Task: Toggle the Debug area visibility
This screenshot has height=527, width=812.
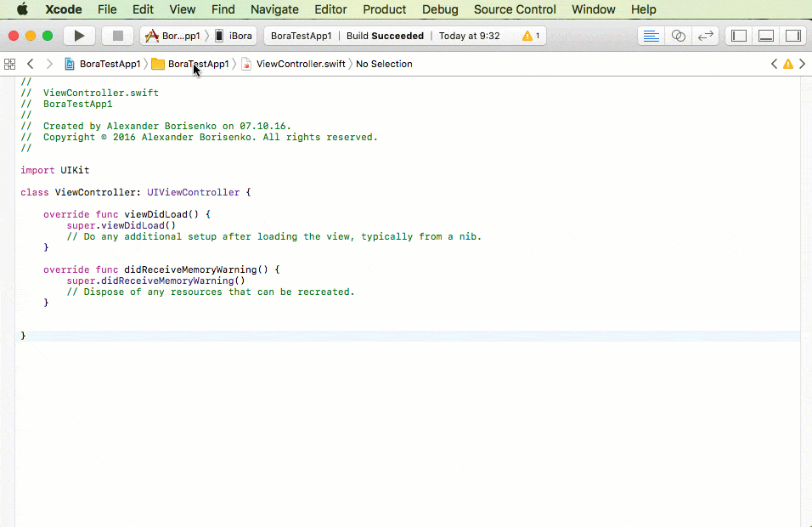Action: point(766,36)
